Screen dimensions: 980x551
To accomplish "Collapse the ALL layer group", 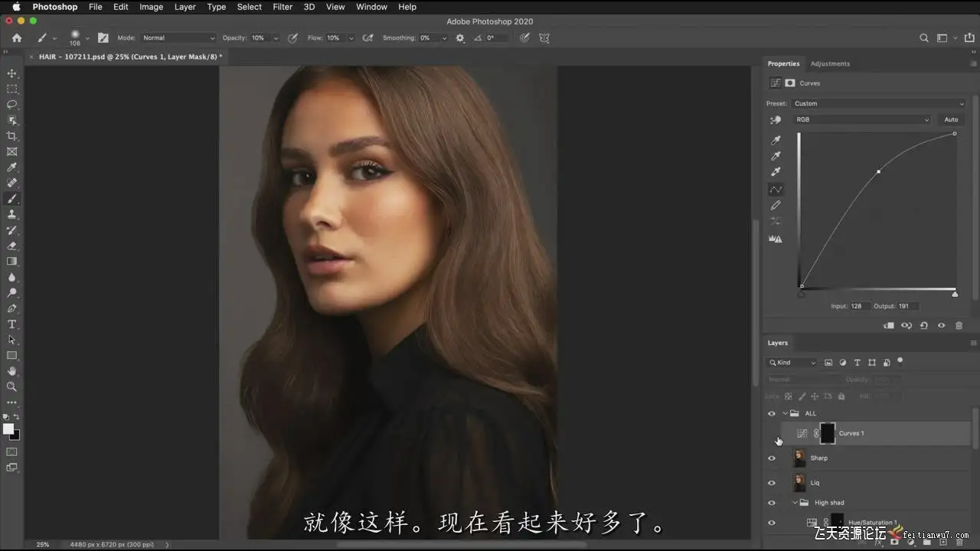I will (786, 413).
